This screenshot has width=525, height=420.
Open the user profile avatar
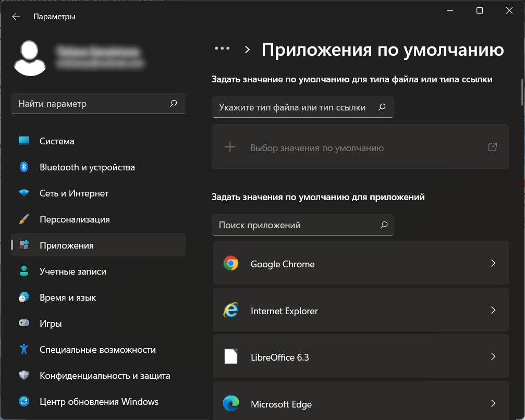coord(30,58)
